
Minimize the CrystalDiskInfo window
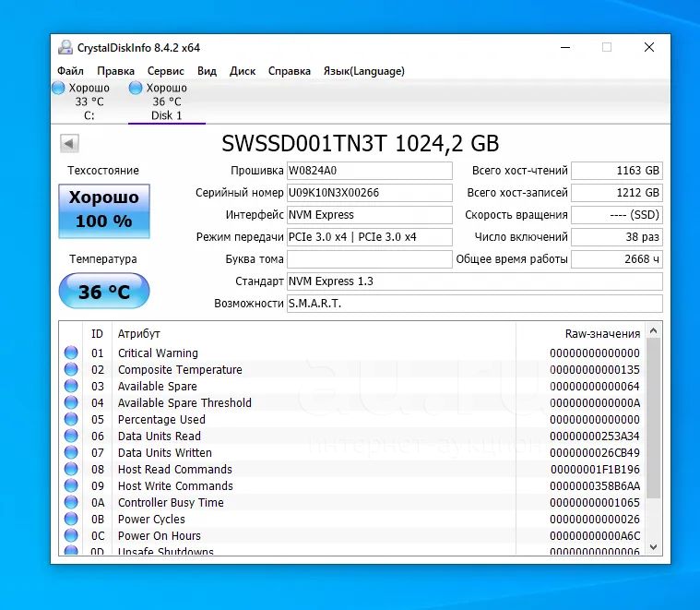click(x=565, y=47)
